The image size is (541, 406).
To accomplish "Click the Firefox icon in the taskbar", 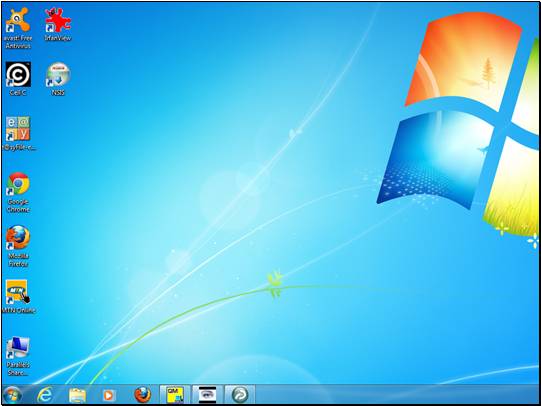I will [x=142, y=395].
